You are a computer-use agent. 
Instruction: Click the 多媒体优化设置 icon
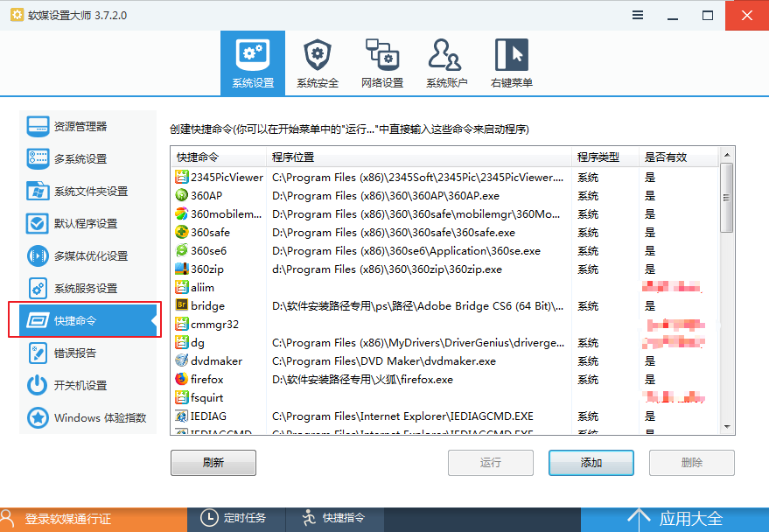(38, 256)
